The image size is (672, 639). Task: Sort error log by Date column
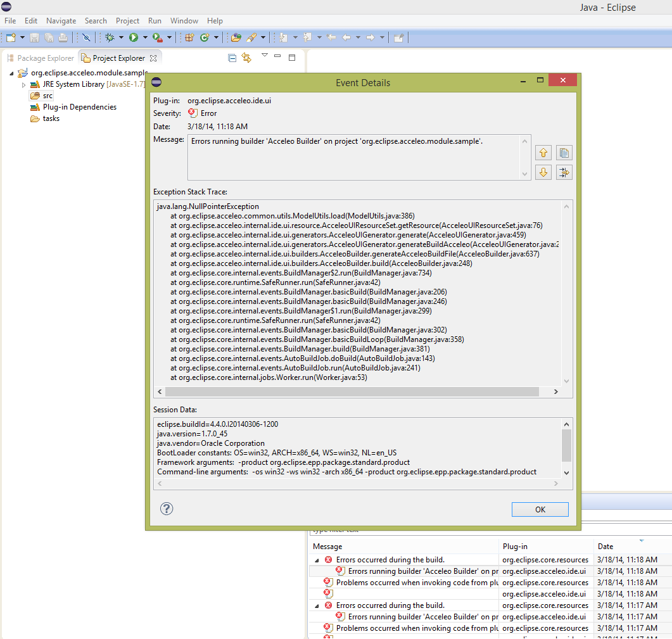pos(633,547)
